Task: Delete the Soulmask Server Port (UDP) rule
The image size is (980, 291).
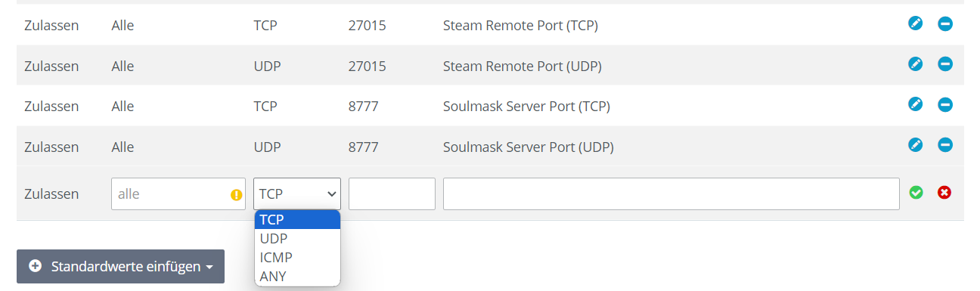Action: click(x=945, y=144)
